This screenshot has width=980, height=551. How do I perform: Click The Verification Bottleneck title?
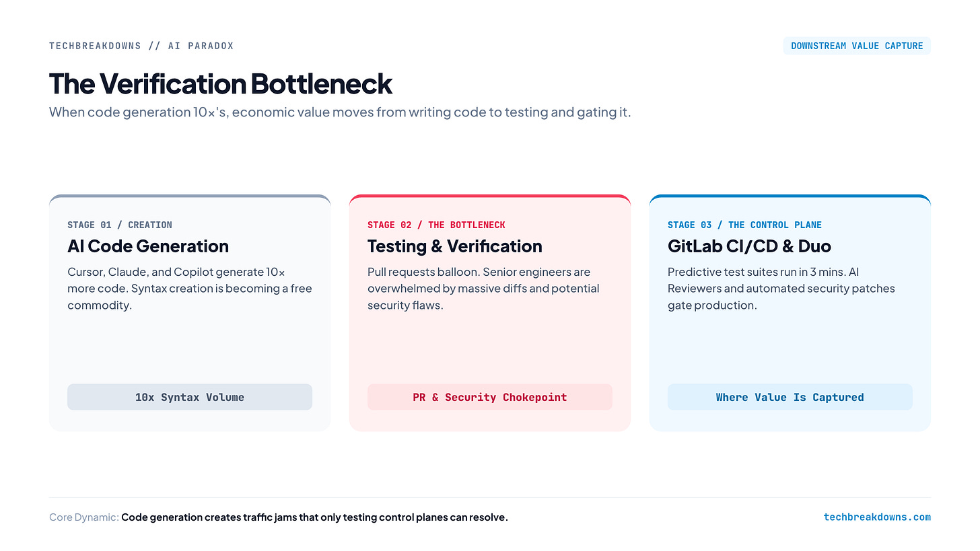[x=221, y=84]
